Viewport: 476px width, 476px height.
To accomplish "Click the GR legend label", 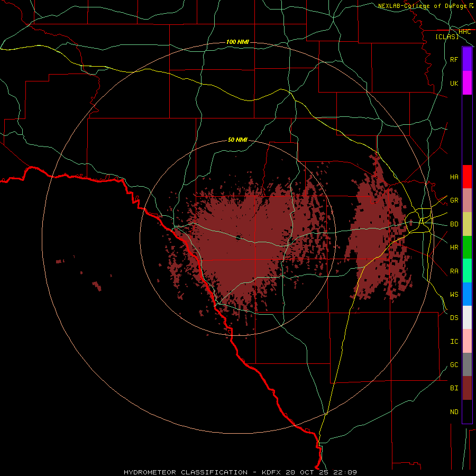I will 454,200.
